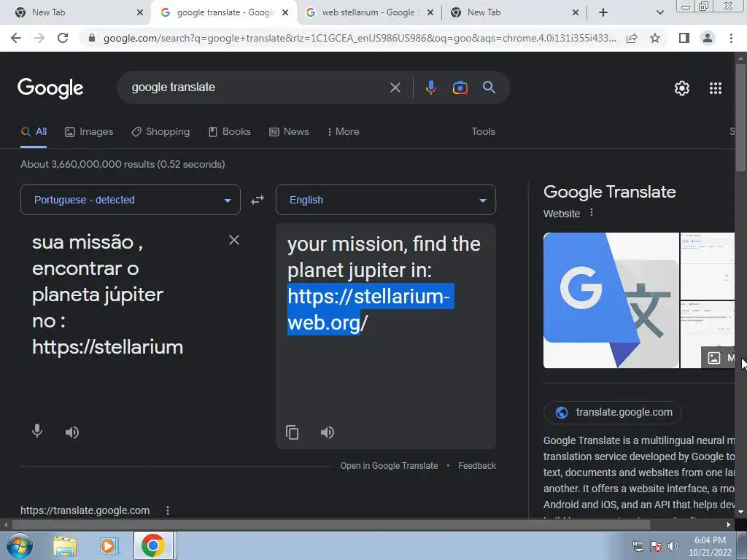The height and width of the screenshot is (560, 747).
Task: Share this page icon in address bar
Action: 632,38
